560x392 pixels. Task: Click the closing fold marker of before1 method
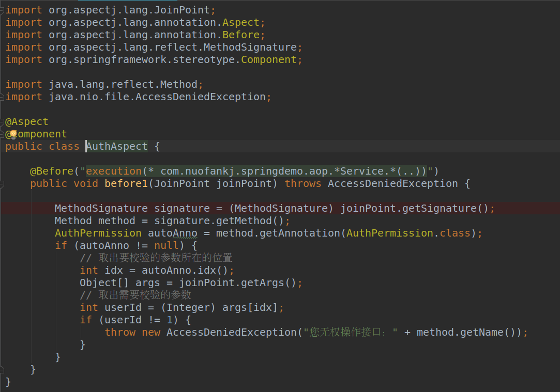[3, 369]
